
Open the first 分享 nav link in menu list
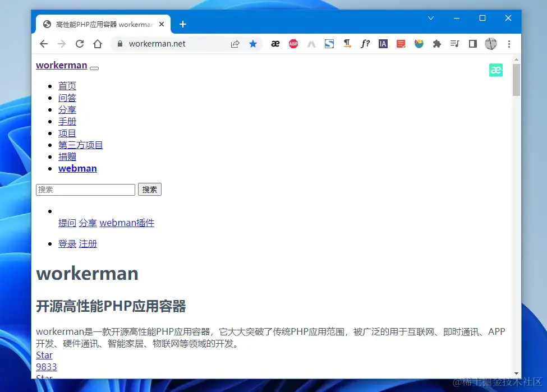pyautogui.click(x=67, y=109)
